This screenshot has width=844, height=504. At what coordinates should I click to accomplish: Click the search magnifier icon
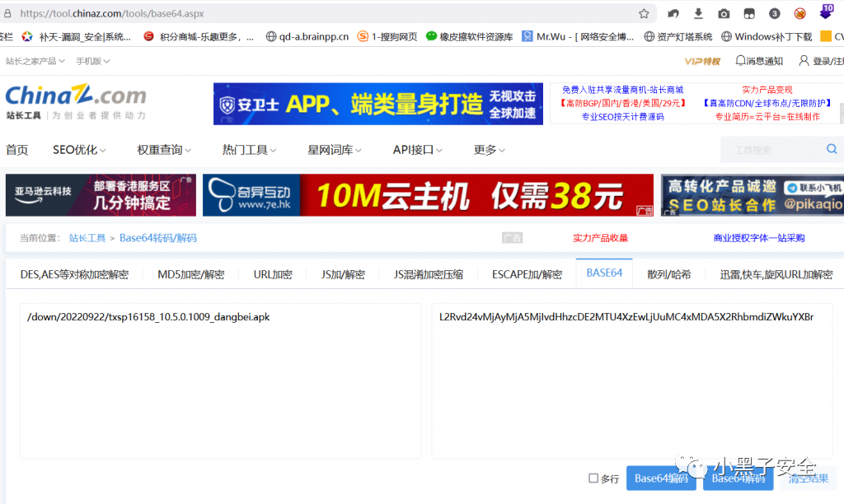[x=832, y=149]
